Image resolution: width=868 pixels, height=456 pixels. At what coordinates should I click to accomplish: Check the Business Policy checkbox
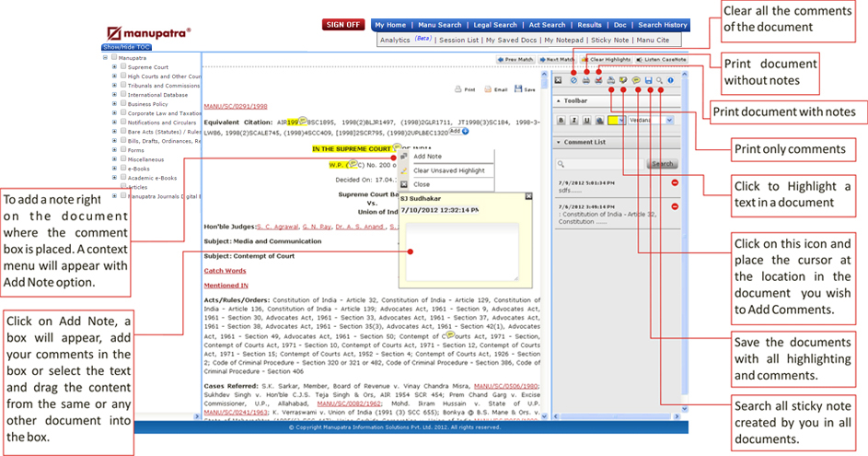coord(123,103)
